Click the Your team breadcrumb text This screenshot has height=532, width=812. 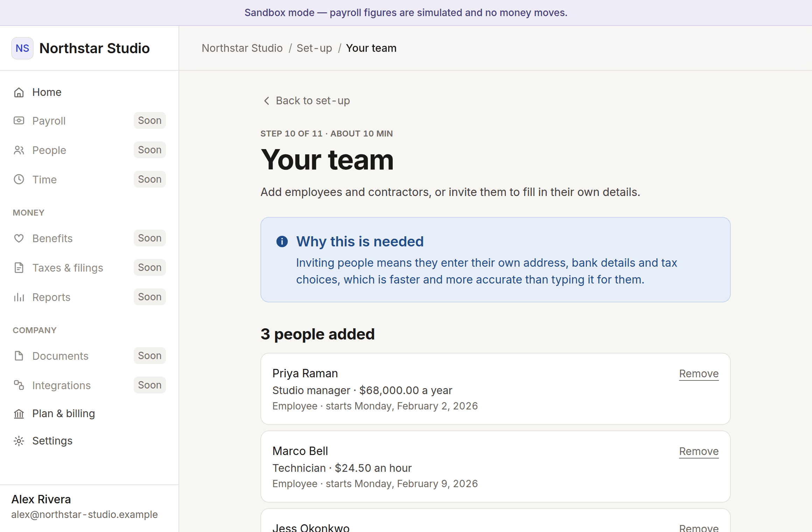pyautogui.click(x=371, y=48)
